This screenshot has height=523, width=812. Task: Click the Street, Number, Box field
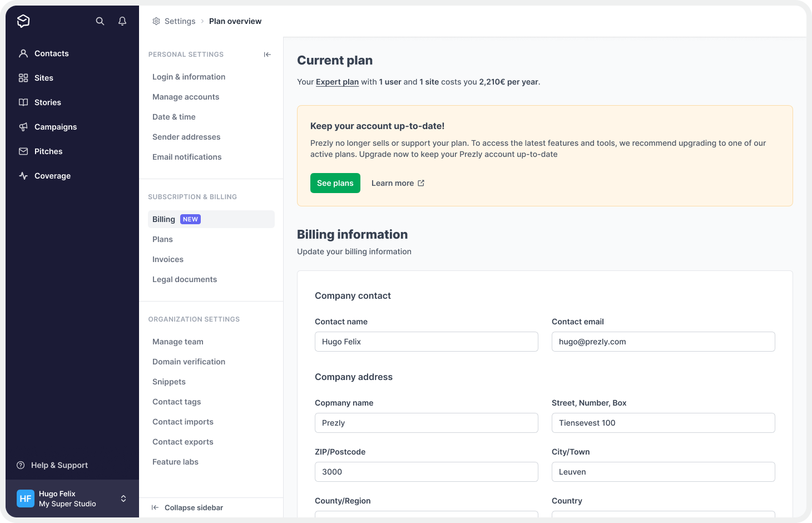click(x=664, y=423)
